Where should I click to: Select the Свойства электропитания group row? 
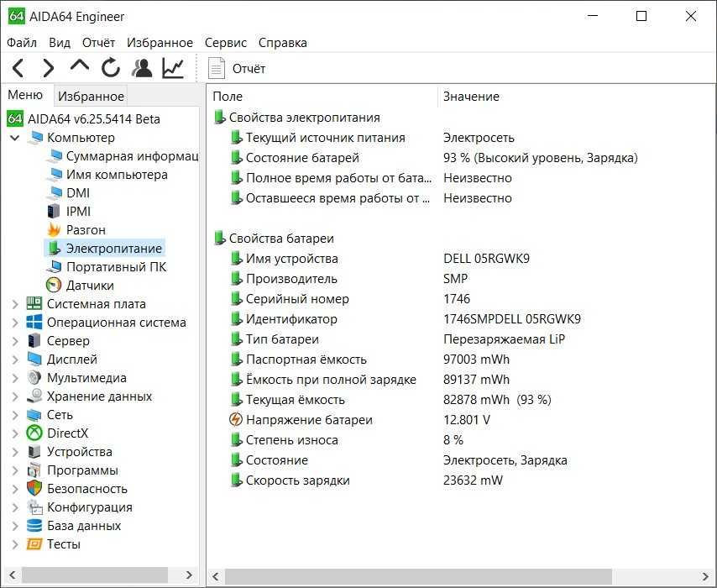click(x=296, y=118)
